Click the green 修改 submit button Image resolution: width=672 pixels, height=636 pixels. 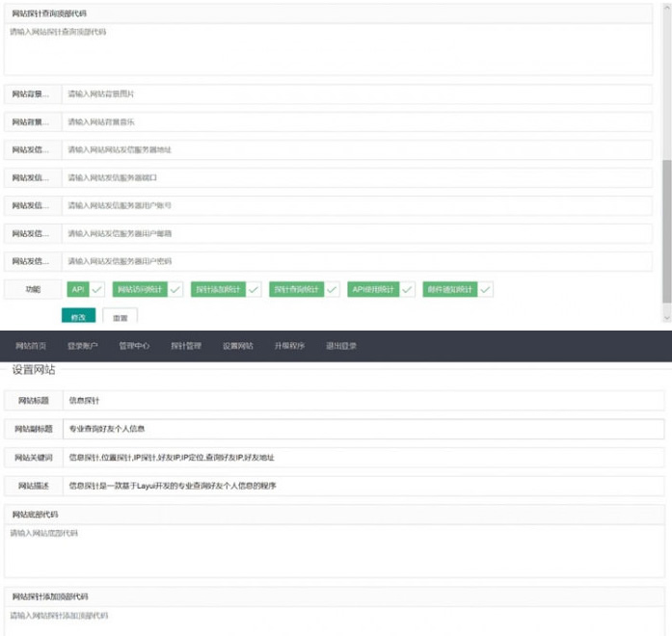pos(78,317)
